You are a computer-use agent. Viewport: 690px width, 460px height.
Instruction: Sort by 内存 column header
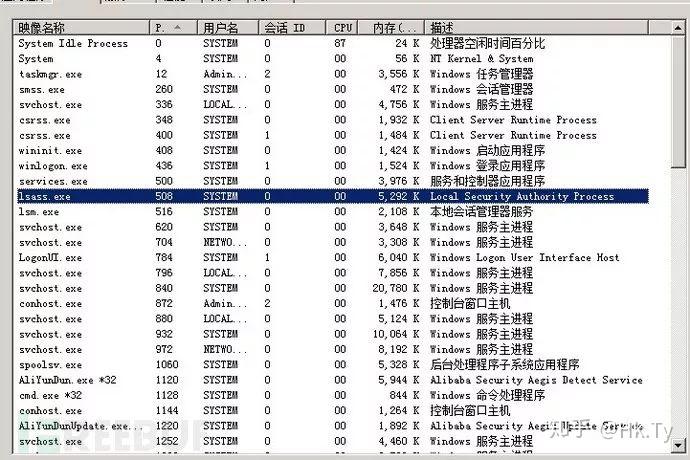tap(391, 28)
